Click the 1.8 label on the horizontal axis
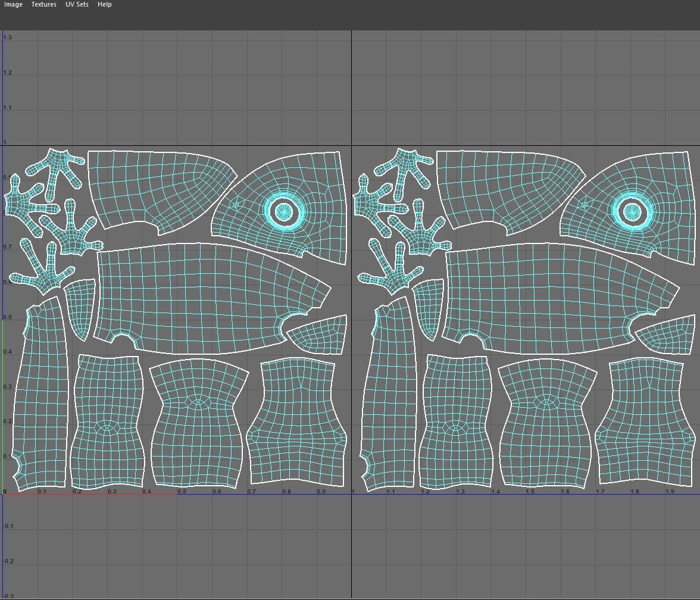 (x=635, y=492)
